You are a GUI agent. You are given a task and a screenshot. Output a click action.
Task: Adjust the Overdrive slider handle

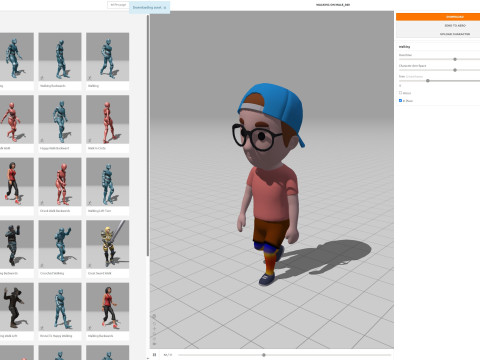click(455, 59)
